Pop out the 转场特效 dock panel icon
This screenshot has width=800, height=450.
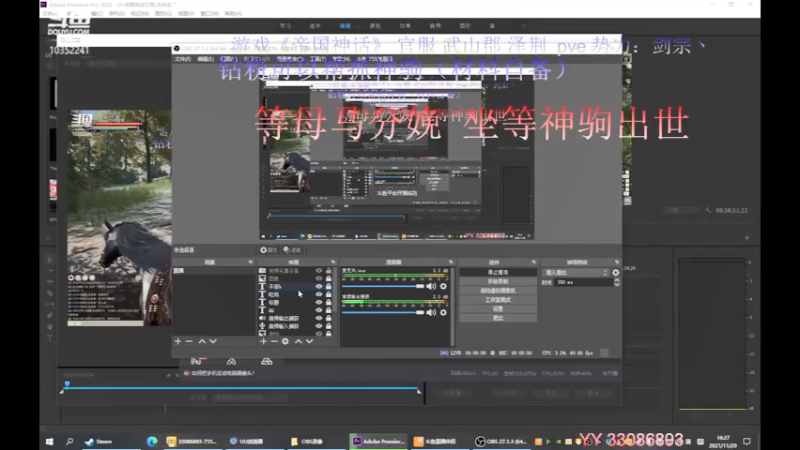616,262
